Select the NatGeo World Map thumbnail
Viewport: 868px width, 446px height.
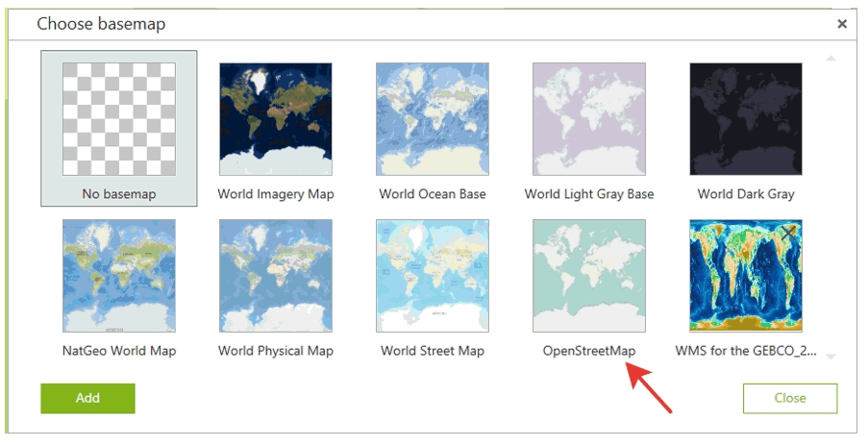point(119,276)
